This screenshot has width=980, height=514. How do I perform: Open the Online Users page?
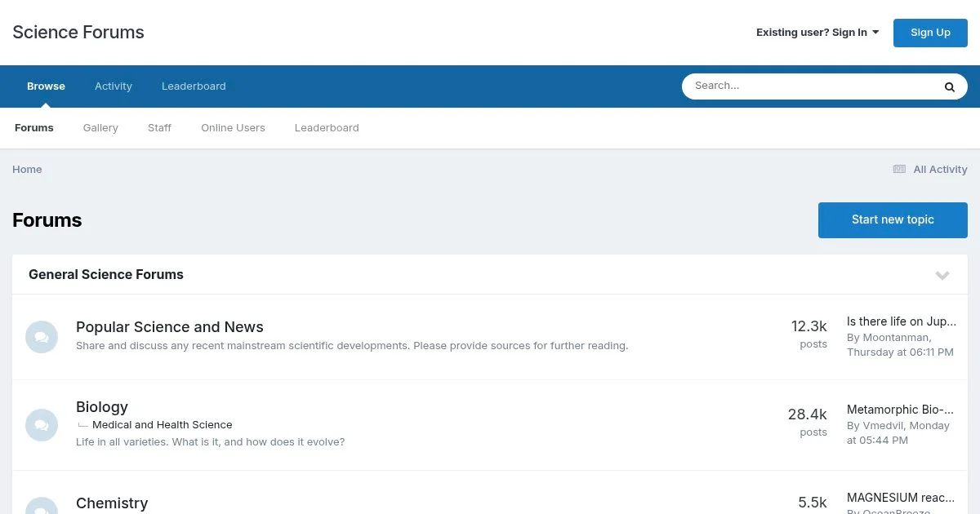point(233,128)
